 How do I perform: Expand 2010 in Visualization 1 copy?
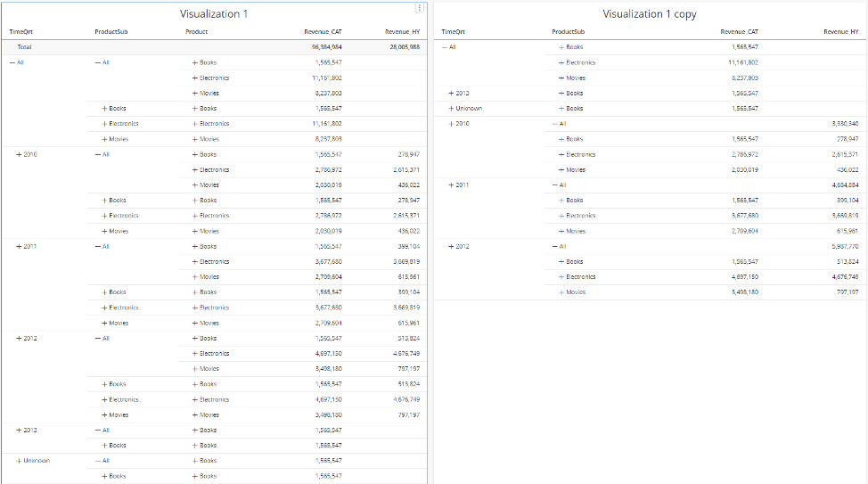click(452, 124)
